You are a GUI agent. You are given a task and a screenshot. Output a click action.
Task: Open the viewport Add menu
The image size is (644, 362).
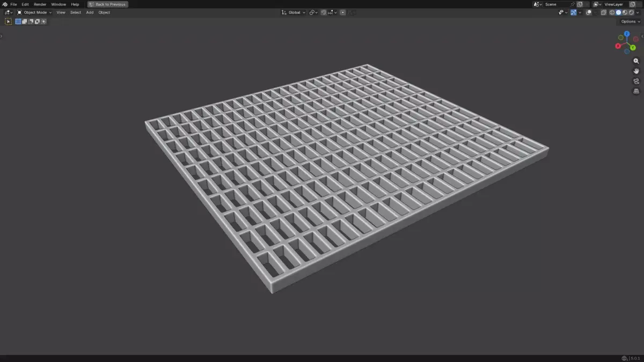coord(90,12)
